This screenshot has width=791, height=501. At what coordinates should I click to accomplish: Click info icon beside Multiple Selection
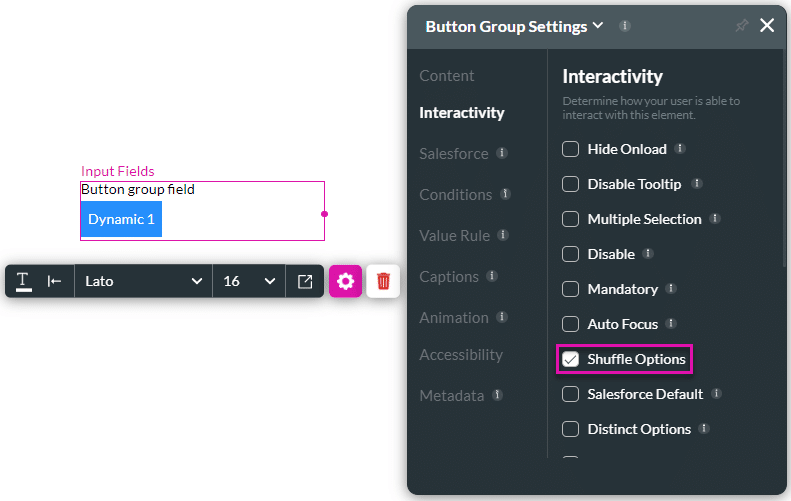[715, 218]
